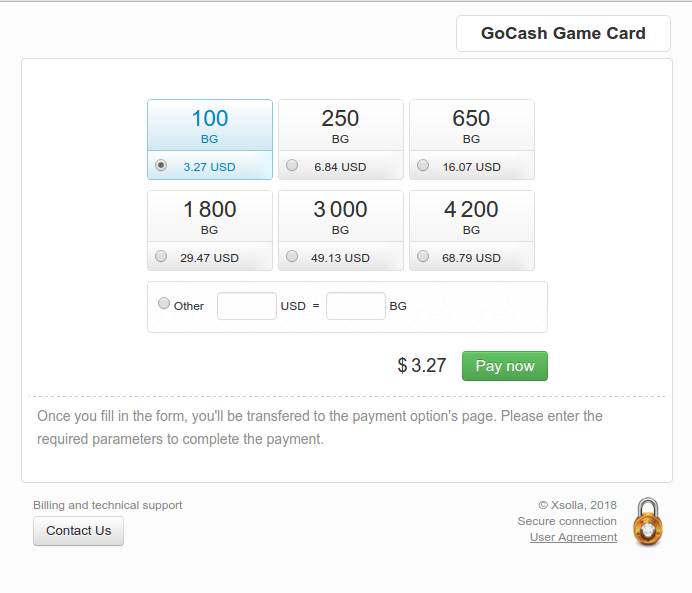Open the User Agreement link
The image size is (692, 593).
pos(573,537)
